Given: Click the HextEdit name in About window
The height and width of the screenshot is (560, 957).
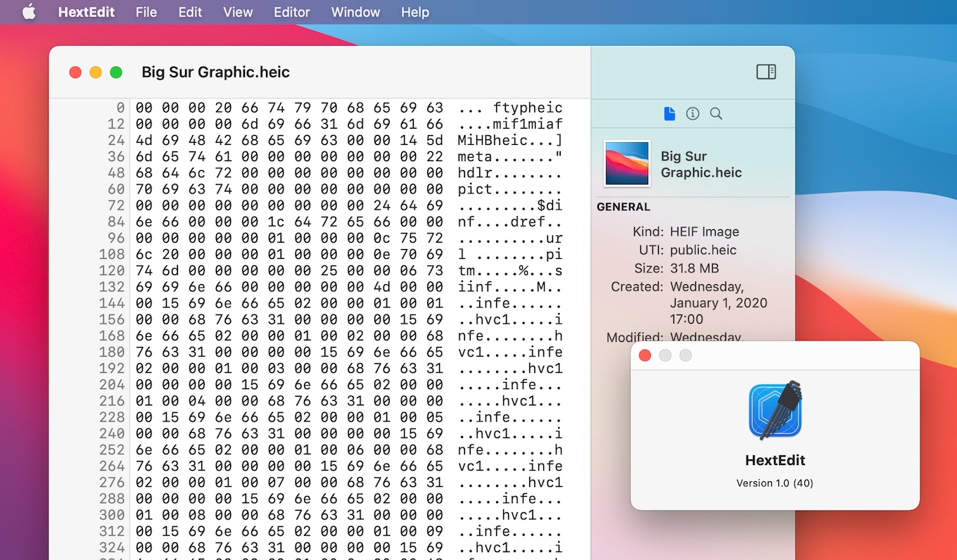Looking at the screenshot, I should coord(775,460).
